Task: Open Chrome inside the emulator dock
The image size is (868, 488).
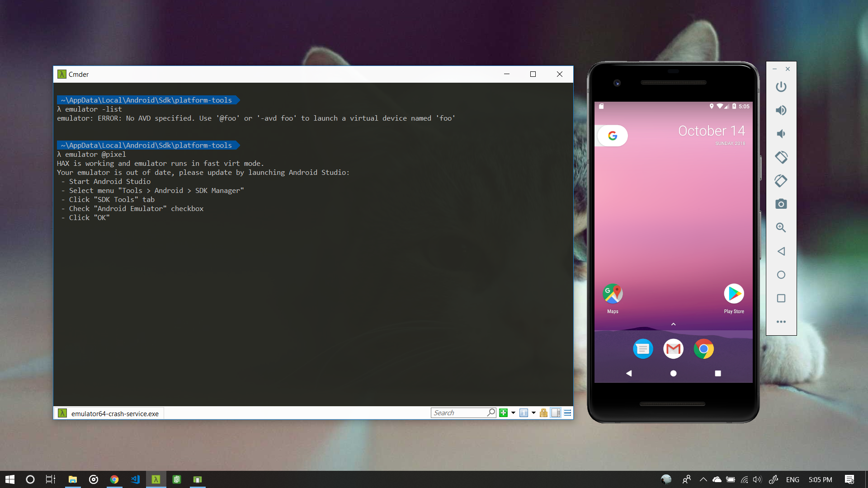Action: click(704, 348)
